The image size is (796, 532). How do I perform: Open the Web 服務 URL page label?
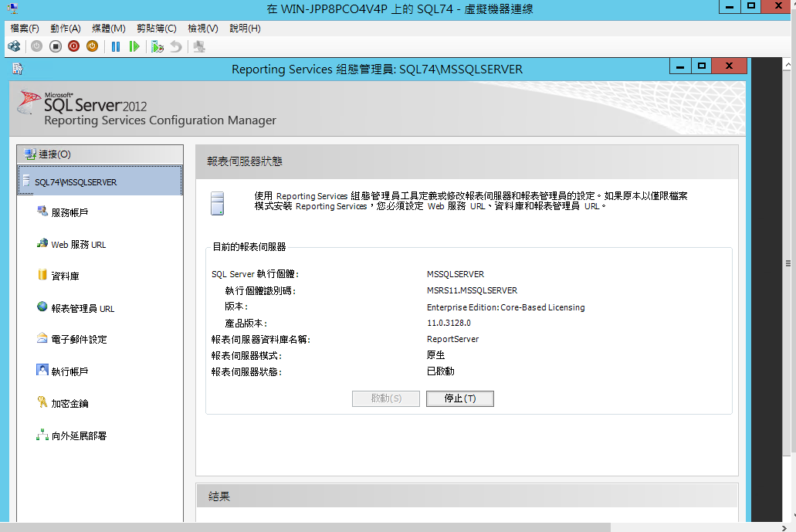79,245
